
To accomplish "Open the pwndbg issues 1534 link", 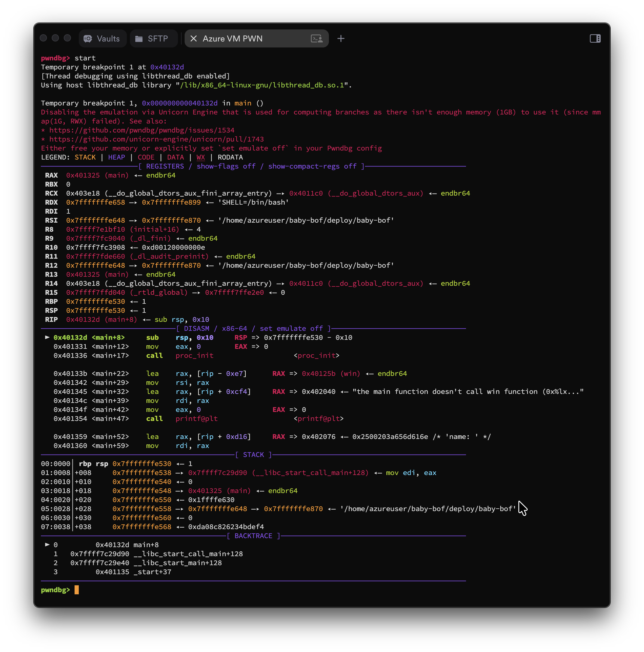I will 142,130.
